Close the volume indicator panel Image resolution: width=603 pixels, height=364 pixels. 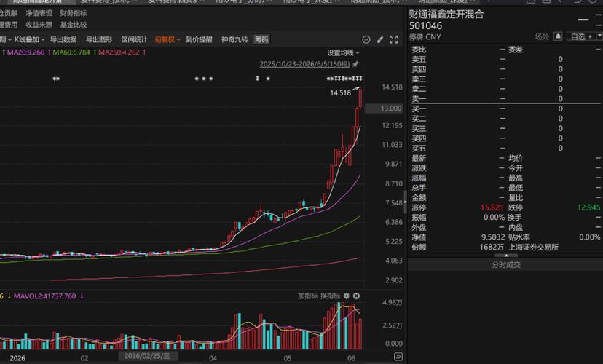[357, 296]
